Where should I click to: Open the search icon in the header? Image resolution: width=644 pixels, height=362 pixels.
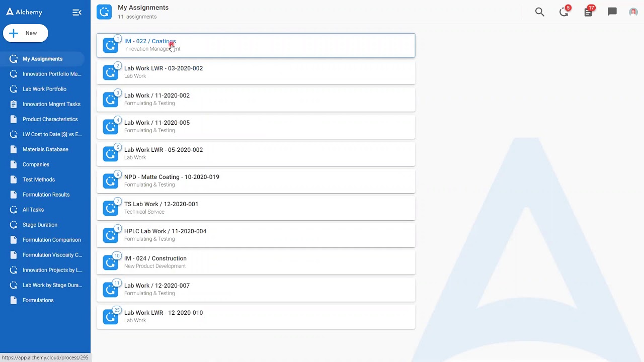click(x=540, y=12)
